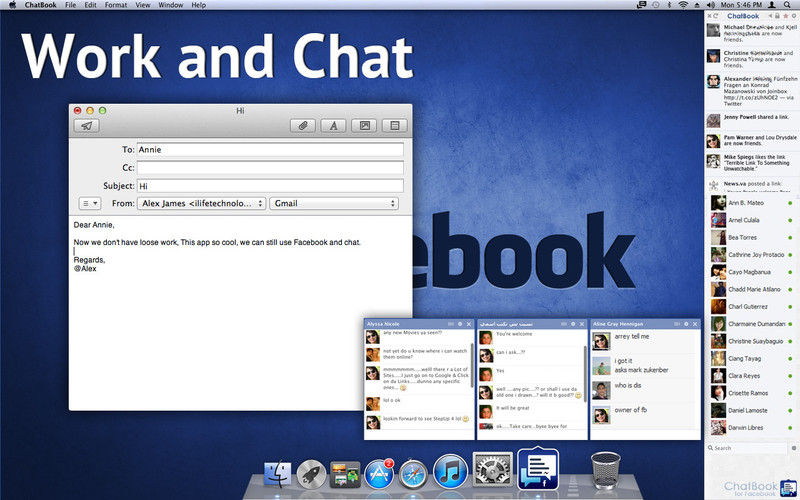This screenshot has width=800, height=500.
Task: Open chat with Arnel Culala
Action: point(752,220)
